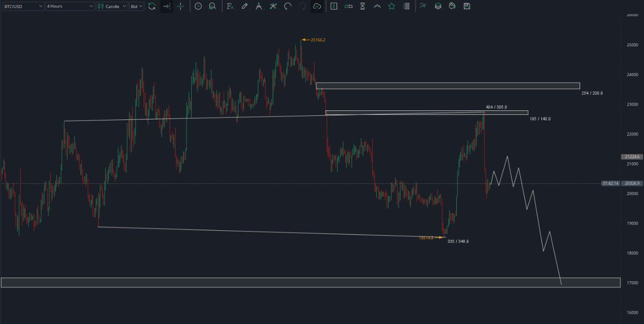Screen dimensions: 644x324
Task: Select the compass measuring tool
Action: click(259, 6)
